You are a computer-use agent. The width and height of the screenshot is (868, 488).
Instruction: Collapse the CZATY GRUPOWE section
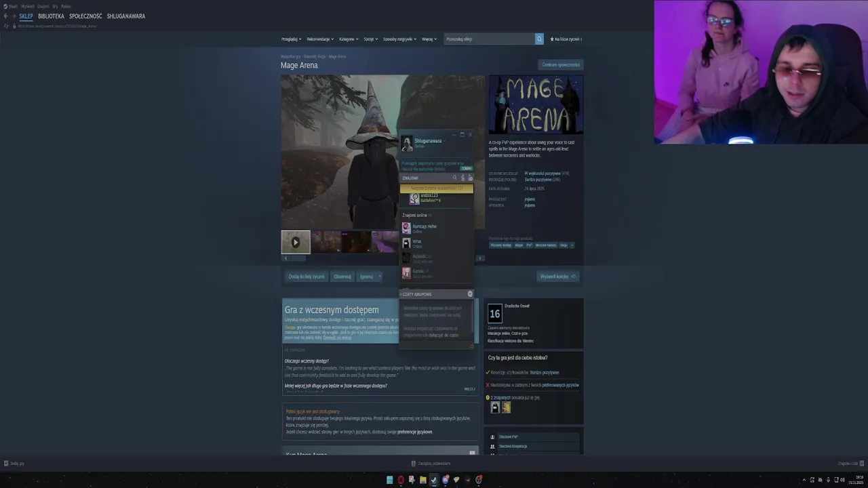(x=416, y=294)
